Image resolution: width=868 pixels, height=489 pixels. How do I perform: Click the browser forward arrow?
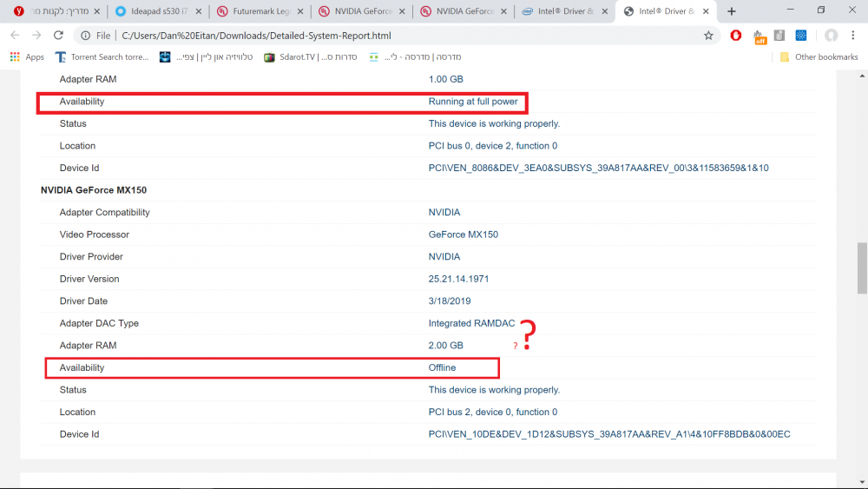coord(36,35)
